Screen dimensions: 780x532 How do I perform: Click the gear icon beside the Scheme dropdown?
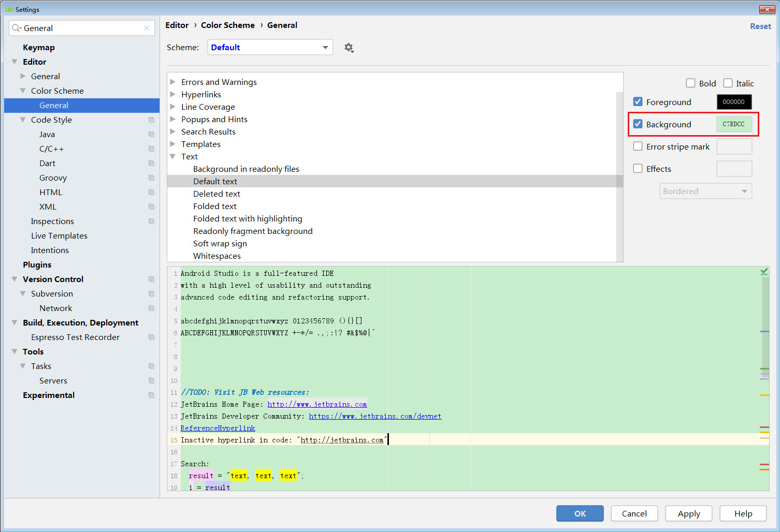click(x=349, y=48)
